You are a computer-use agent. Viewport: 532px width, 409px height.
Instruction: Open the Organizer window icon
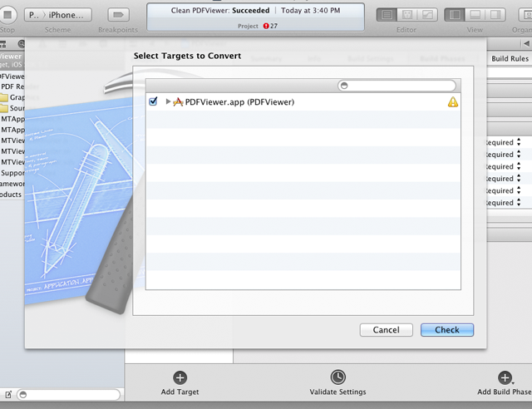click(526, 15)
